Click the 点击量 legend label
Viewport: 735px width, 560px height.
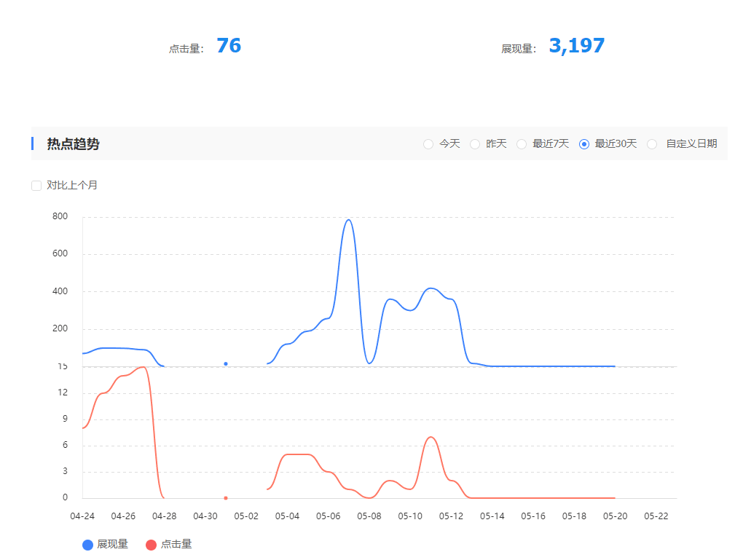tap(176, 544)
